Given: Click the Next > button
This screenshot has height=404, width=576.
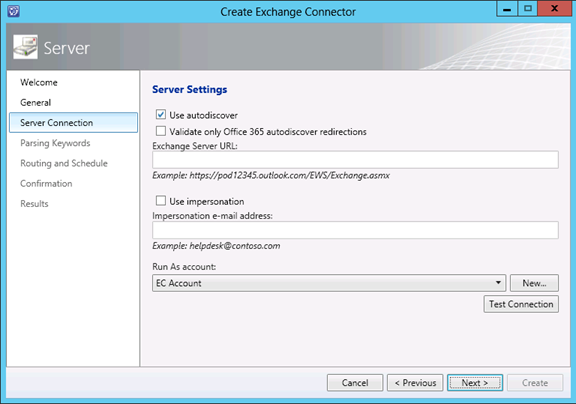Looking at the screenshot, I should tap(475, 383).
